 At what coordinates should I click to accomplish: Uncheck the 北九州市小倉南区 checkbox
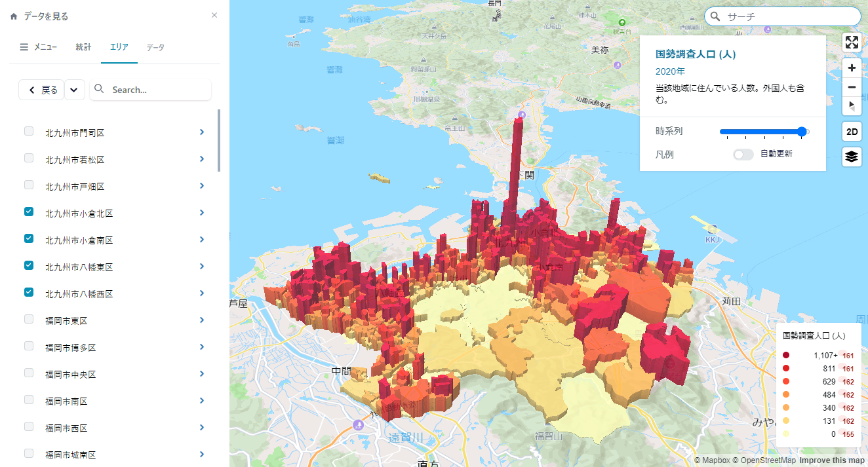(29, 238)
